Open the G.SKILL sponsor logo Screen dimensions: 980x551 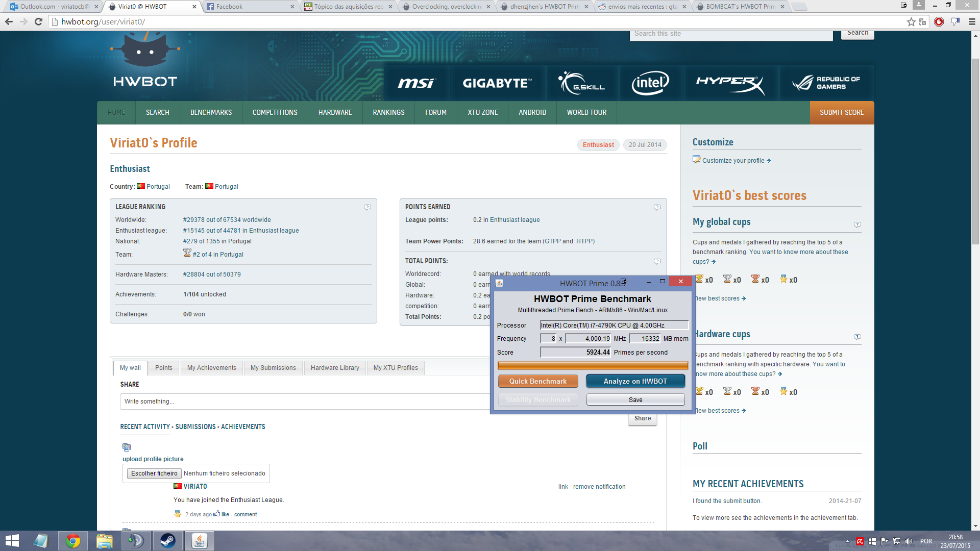click(x=581, y=83)
